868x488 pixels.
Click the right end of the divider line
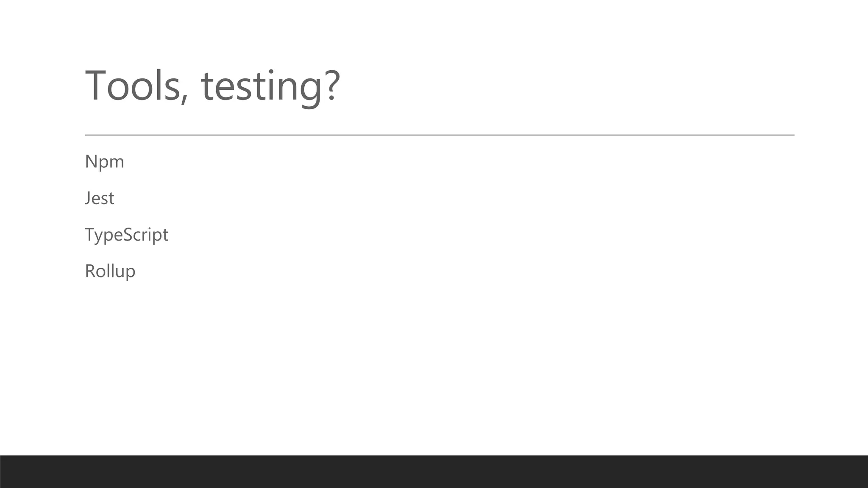point(793,135)
